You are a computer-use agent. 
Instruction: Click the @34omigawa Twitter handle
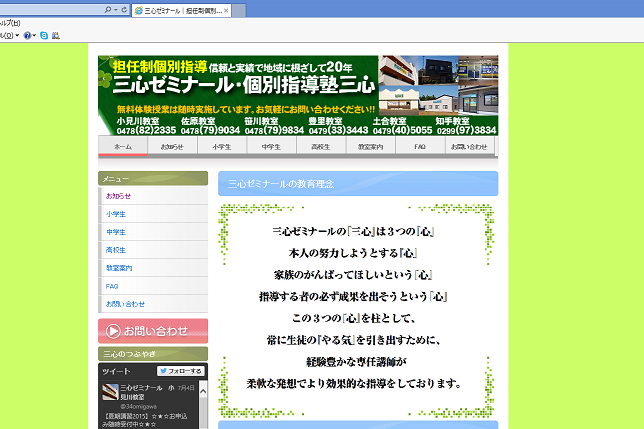[138, 406]
